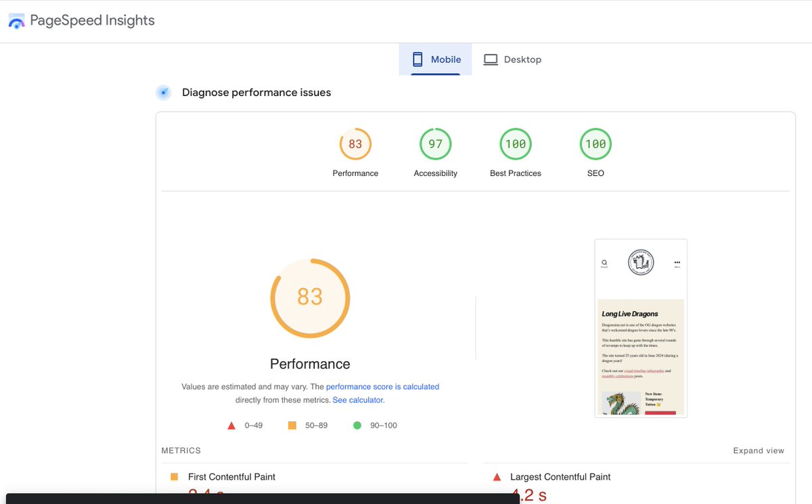Click the Long Live Dragons page preview thumbnail
Viewport: 812px width, 504px height.
point(640,327)
